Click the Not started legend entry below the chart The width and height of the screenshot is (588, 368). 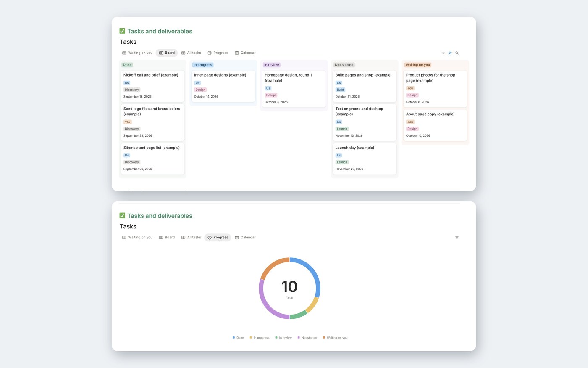click(x=307, y=338)
